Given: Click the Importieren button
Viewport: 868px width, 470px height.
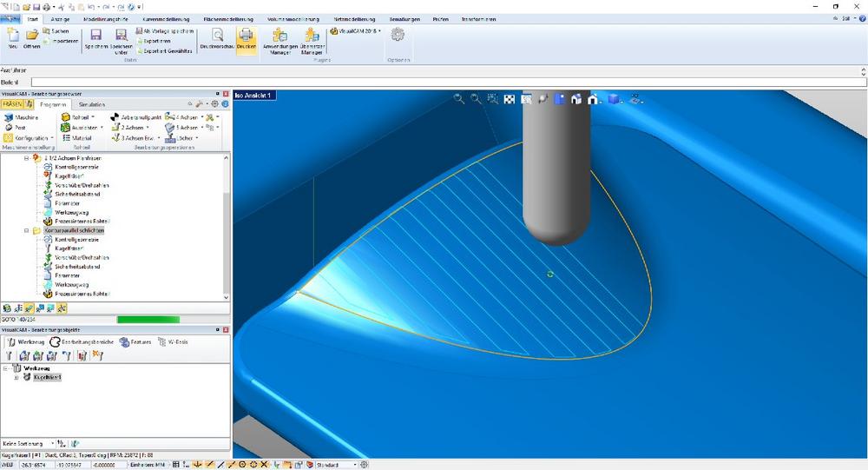Looking at the screenshot, I should coord(64,41).
